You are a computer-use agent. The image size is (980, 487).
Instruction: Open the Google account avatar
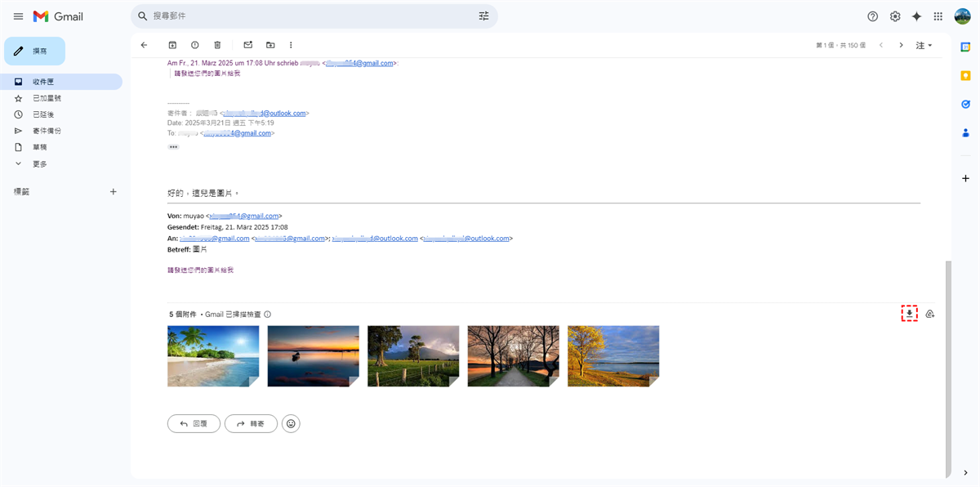coord(962,16)
